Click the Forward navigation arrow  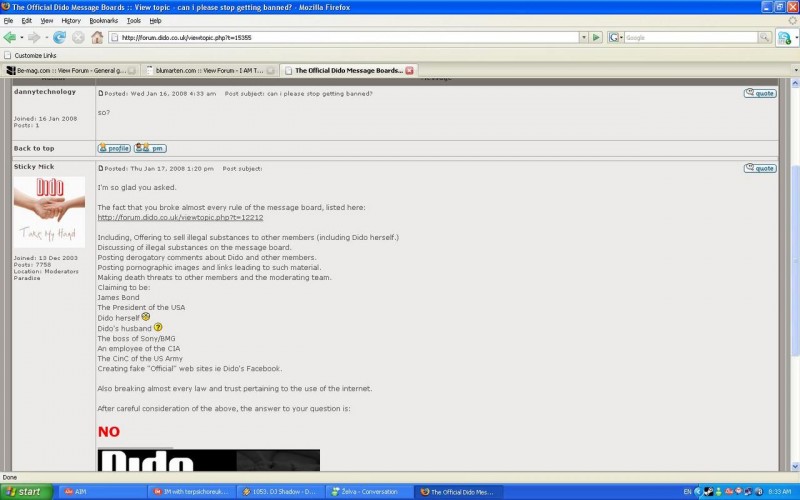(34, 37)
